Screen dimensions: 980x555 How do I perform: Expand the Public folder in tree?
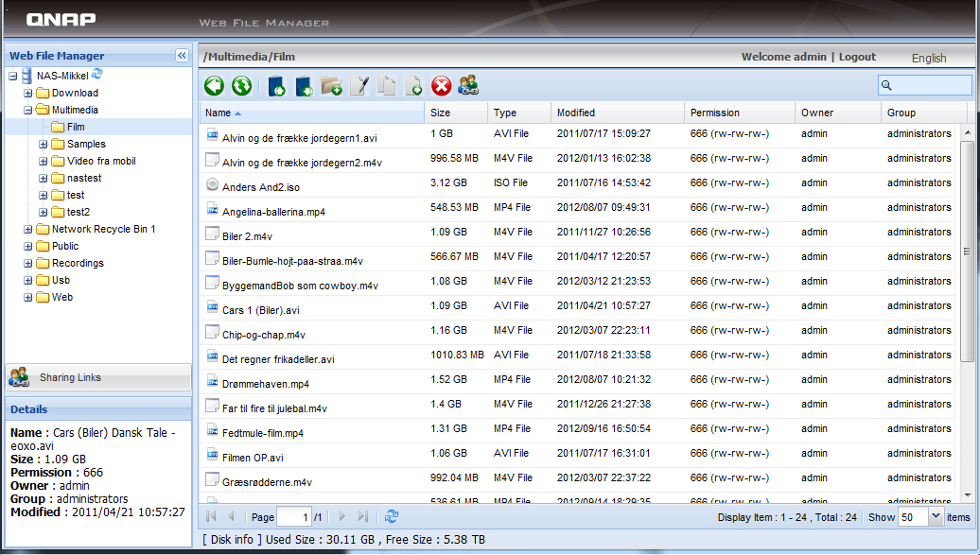pyautogui.click(x=28, y=247)
